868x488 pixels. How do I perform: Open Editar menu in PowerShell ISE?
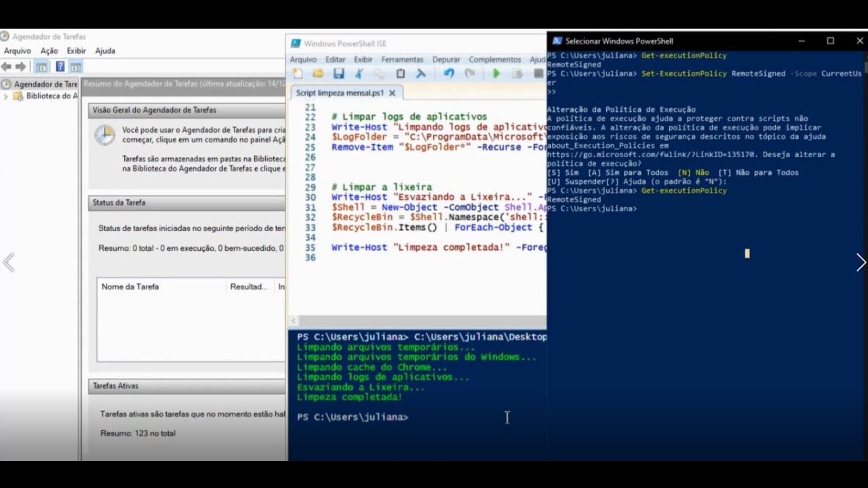coord(335,60)
